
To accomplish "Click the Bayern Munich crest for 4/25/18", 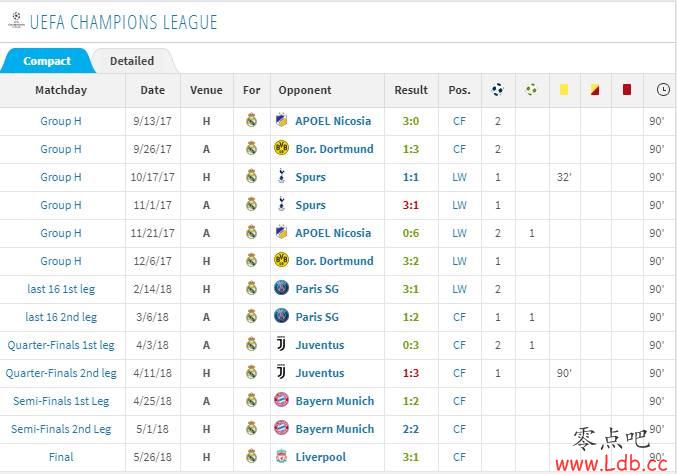I will pos(281,400).
